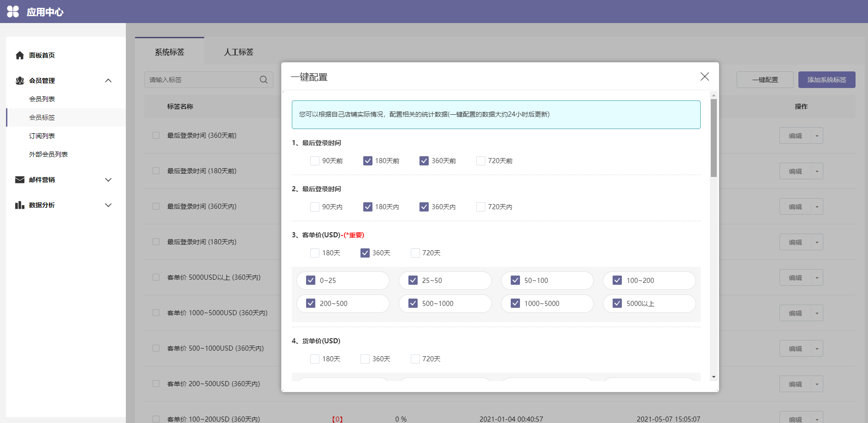Viewport: 868px width, 423px height.
Task: Click 编辑 for 客单价 200~500USD row
Action: coord(795,384)
